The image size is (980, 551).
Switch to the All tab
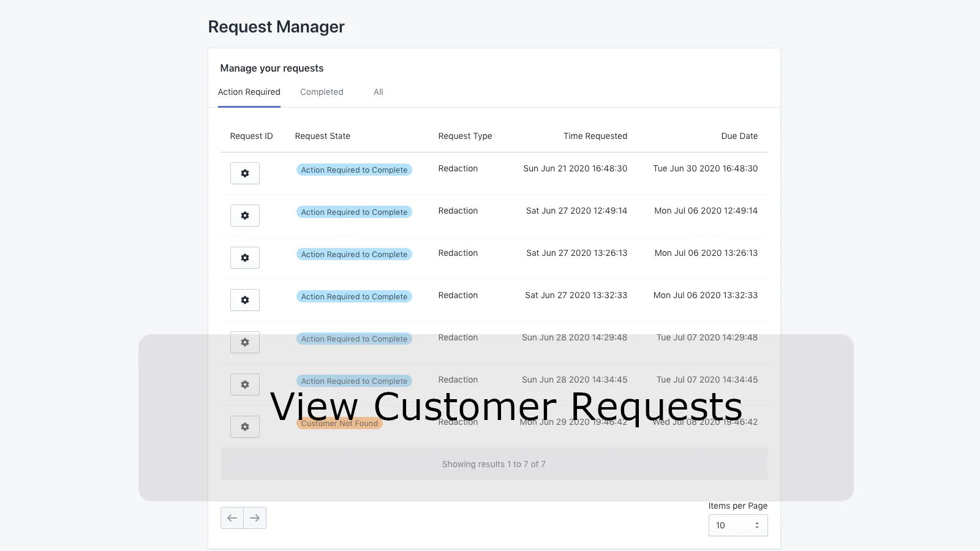(379, 92)
